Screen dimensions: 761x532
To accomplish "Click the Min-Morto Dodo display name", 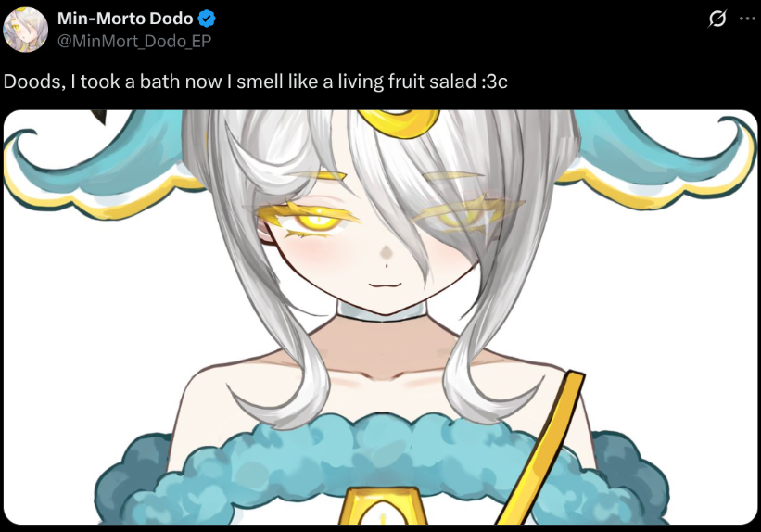I will (125, 19).
